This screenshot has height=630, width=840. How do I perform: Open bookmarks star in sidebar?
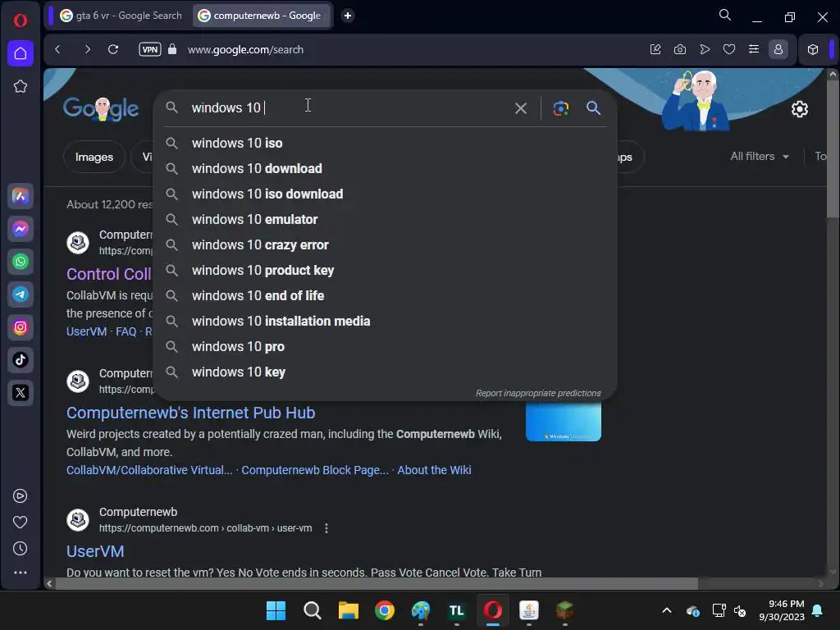(x=21, y=86)
